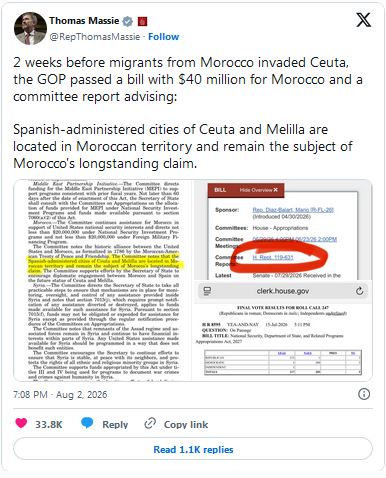The width and height of the screenshot is (386, 478).
Task: Follow @RepThomasMassie
Action: click(x=163, y=37)
